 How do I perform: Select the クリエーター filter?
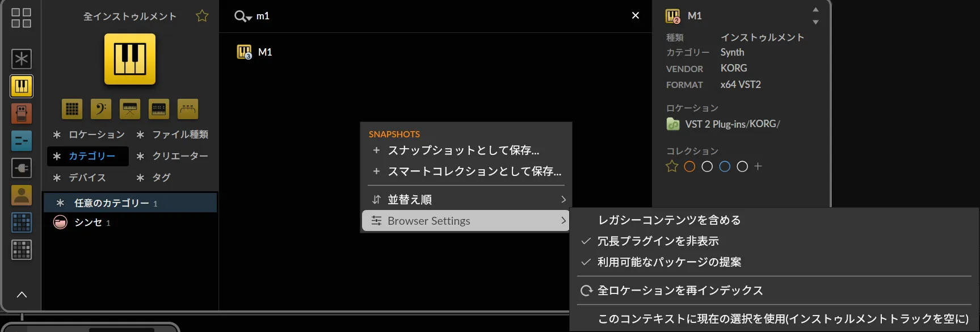[x=173, y=156]
